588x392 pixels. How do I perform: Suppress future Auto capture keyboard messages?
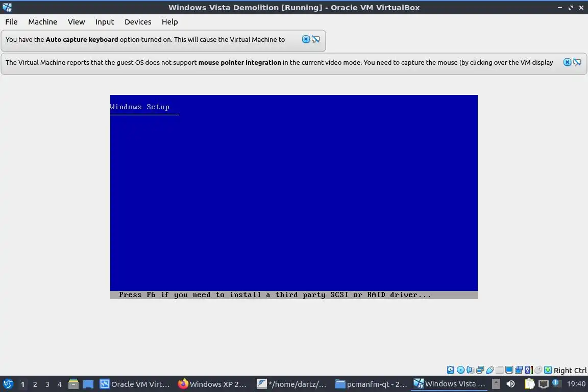[x=316, y=39]
